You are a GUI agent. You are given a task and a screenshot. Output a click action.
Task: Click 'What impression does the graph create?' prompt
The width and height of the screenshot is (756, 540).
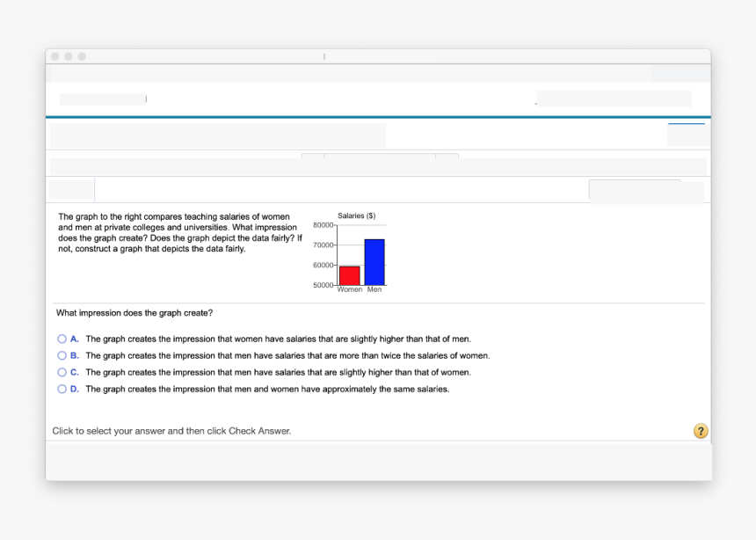(x=134, y=313)
